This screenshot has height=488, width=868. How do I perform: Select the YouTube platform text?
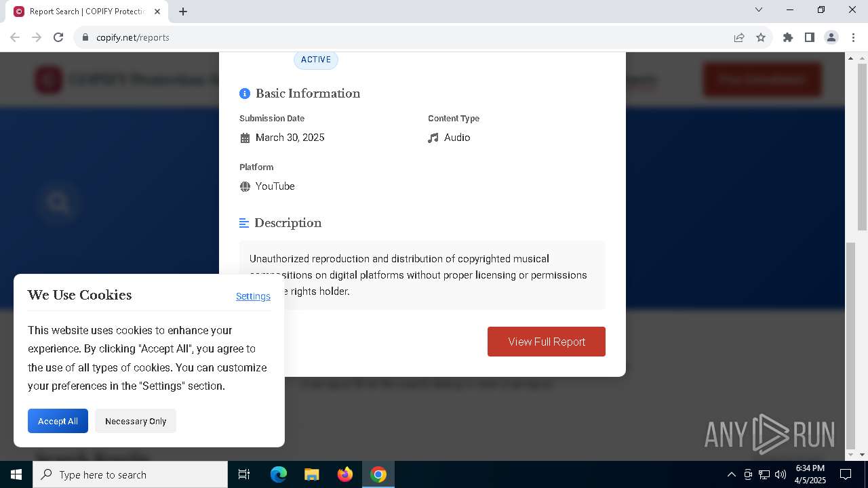click(x=275, y=186)
